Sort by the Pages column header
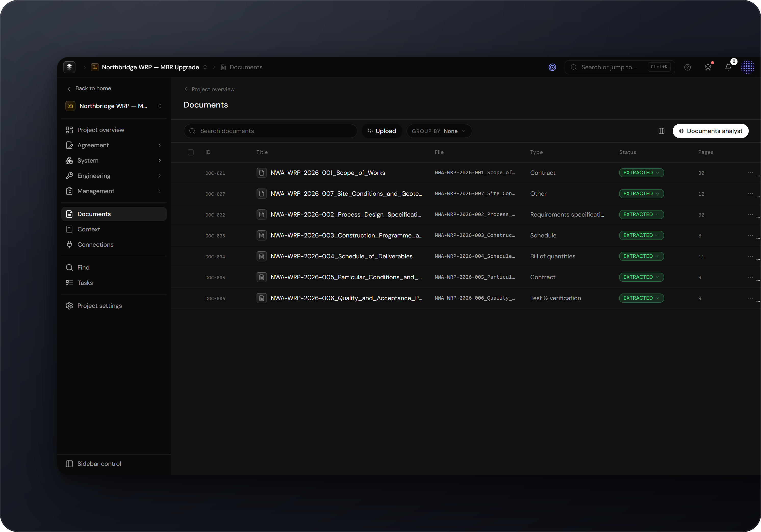Image resolution: width=761 pixels, height=532 pixels. point(706,152)
